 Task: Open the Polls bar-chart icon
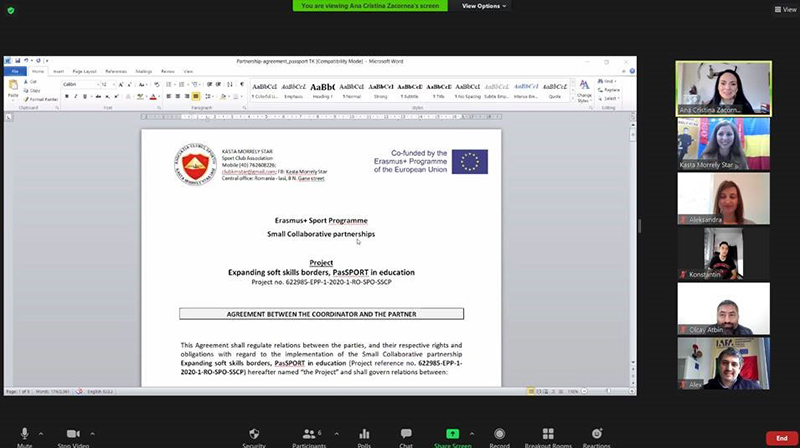tap(364, 434)
